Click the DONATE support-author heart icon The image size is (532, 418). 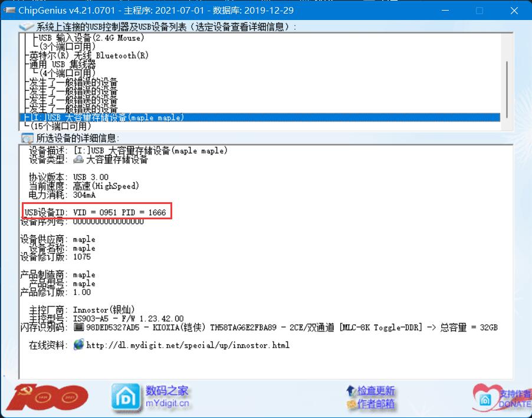486,398
